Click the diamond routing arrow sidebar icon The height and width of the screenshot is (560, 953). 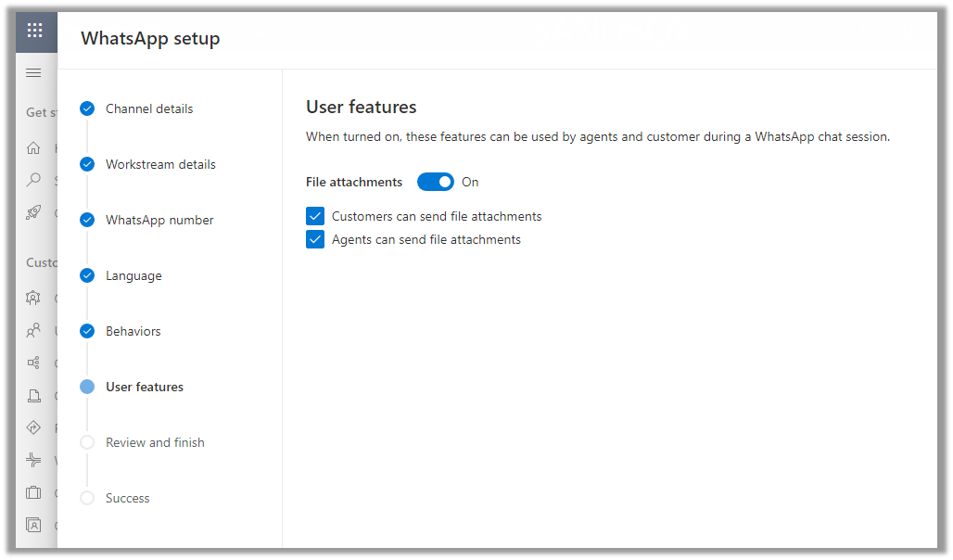[x=33, y=427]
